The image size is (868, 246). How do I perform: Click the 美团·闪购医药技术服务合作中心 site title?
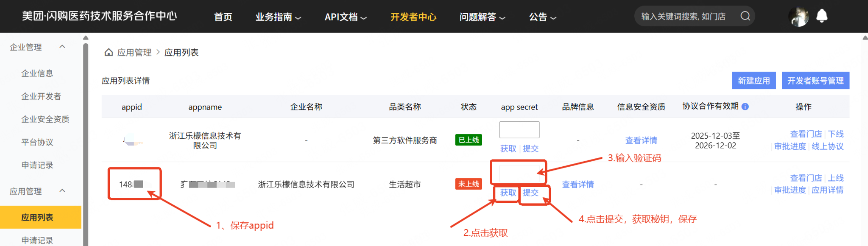pyautogui.click(x=99, y=16)
